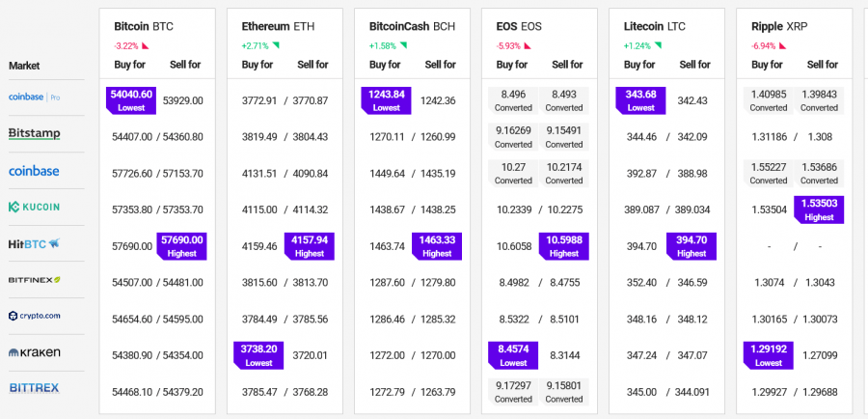Click Ethereum's green up-trend arrow

(276, 45)
